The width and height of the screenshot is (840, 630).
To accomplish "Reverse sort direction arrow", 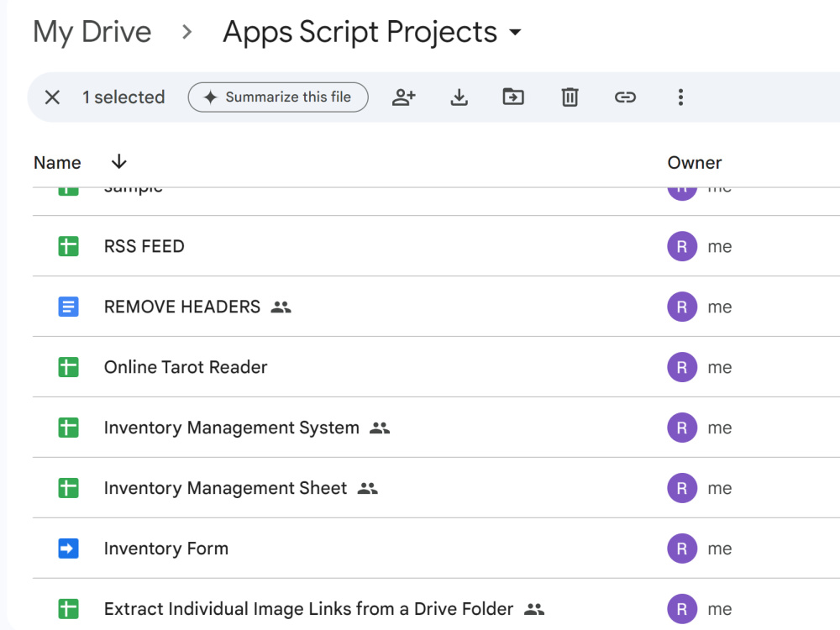I will pos(119,161).
